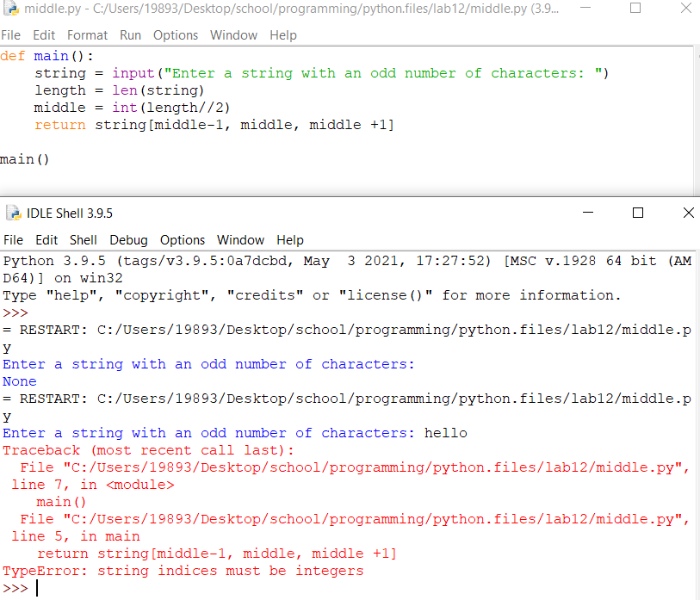Open the File menu in middle.py editor
This screenshot has height=600, width=700.
(11, 35)
